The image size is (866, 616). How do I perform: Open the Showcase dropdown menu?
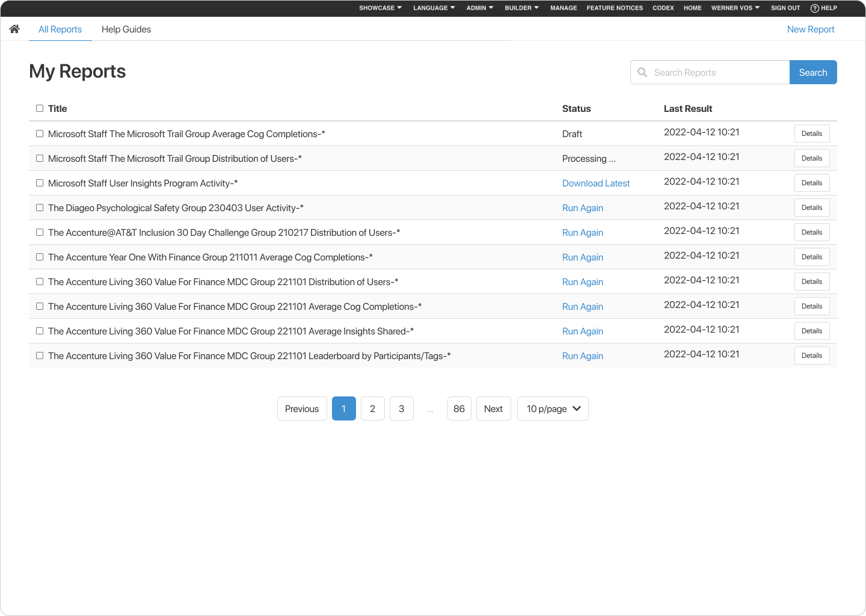click(380, 8)
